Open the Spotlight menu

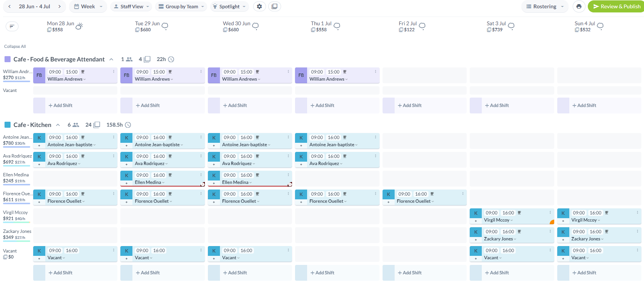click(229, 6)
